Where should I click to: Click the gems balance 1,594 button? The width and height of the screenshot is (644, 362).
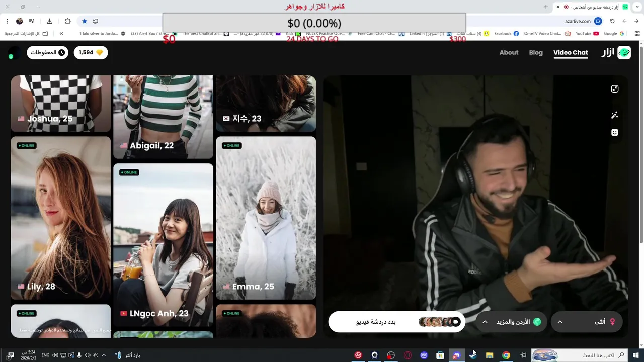[91, 52]
